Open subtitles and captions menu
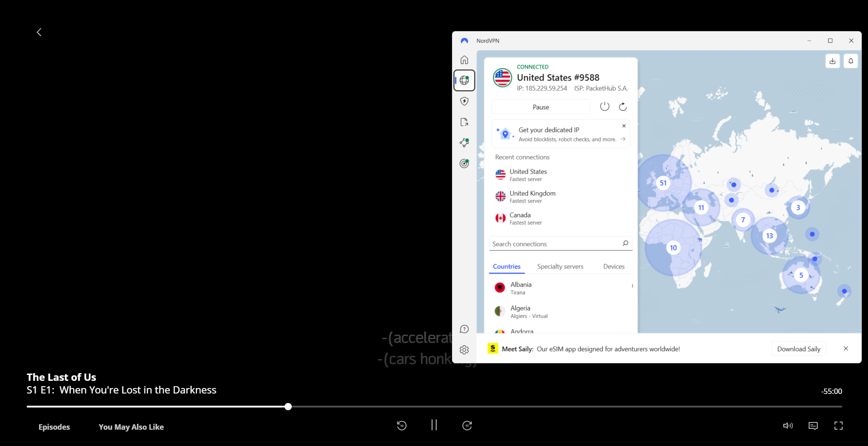The image size is (868, 446). 813,426
